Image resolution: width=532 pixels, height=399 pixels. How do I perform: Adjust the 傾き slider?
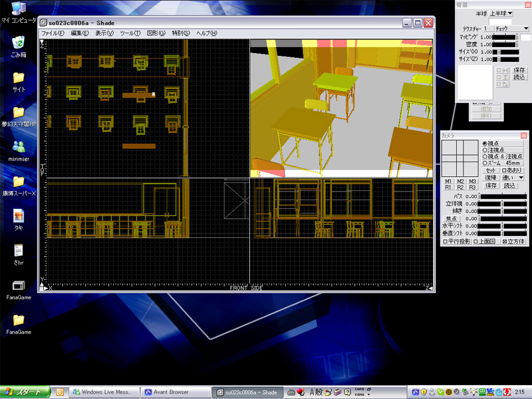[503, 211]
